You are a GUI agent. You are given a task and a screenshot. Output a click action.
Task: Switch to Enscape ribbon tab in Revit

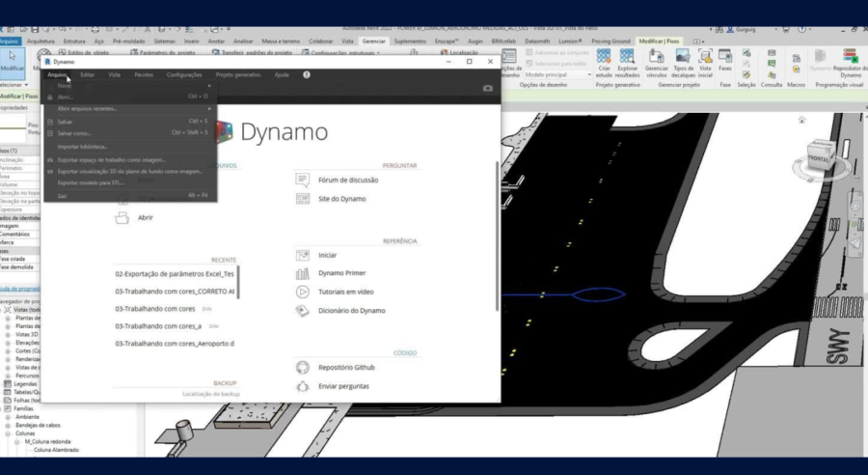coord(447,42)
